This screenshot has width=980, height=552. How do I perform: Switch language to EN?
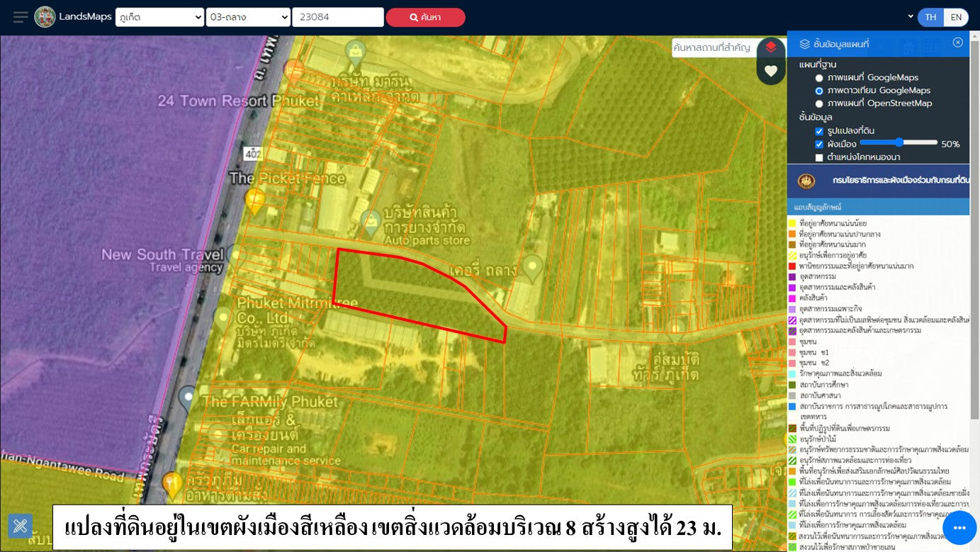pyautogui.click(x=956, y=17)
